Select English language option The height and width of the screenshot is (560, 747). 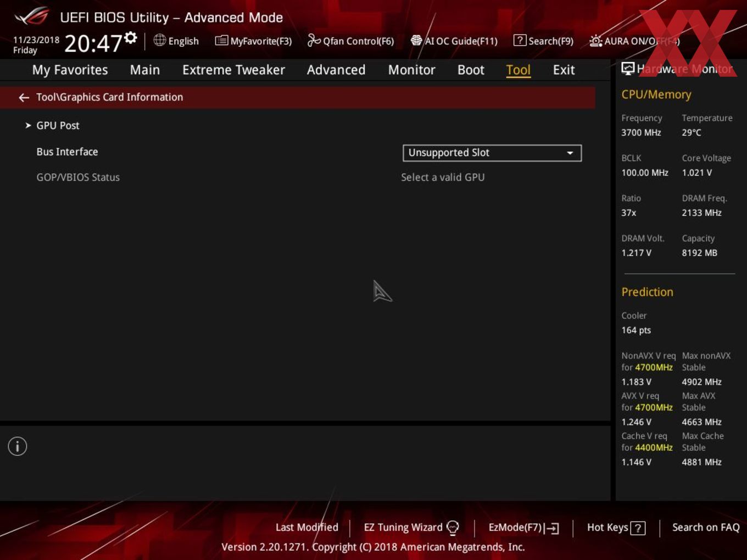[183, 41]
